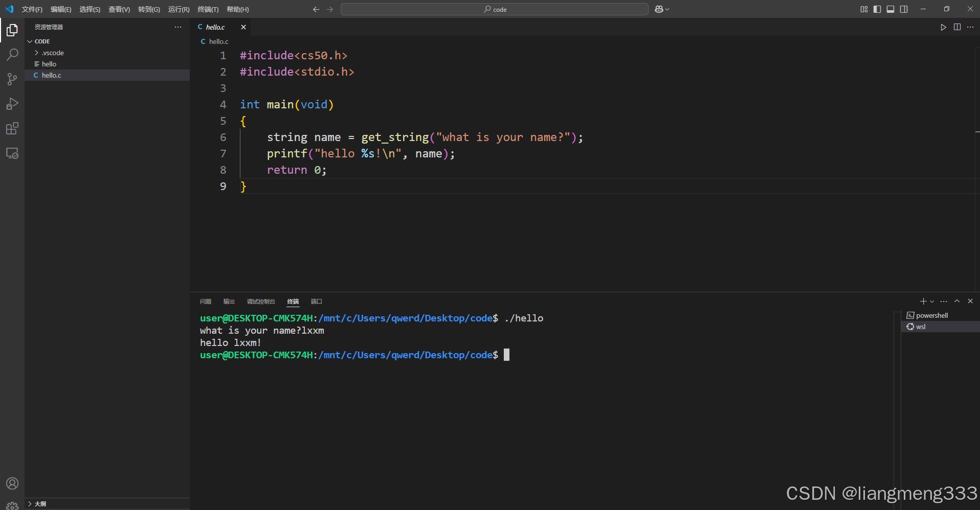Image resolution: width=980 pixels, height=510 pixels.
Task: Toggle the secondary sidebar
Action: tap(903, 9)
